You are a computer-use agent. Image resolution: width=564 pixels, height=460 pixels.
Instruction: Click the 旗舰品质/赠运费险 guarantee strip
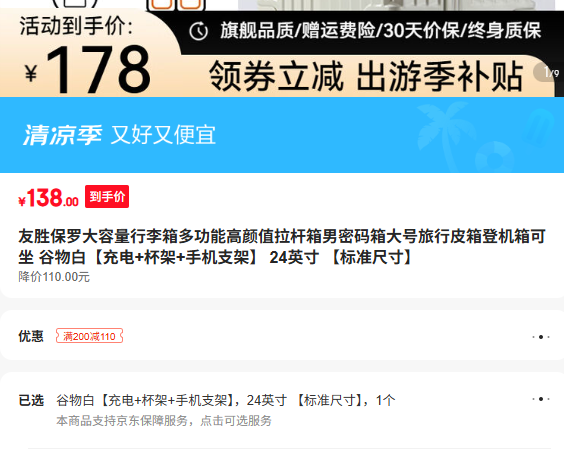[x=381, y=30]
